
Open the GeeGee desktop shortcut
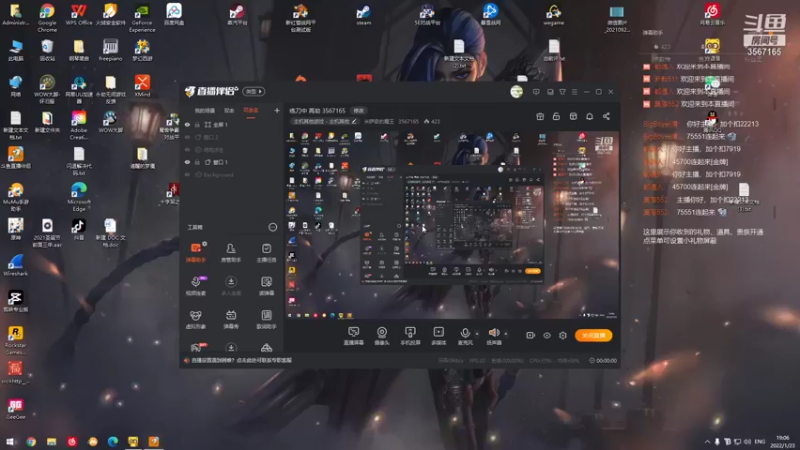coord(15,409)
